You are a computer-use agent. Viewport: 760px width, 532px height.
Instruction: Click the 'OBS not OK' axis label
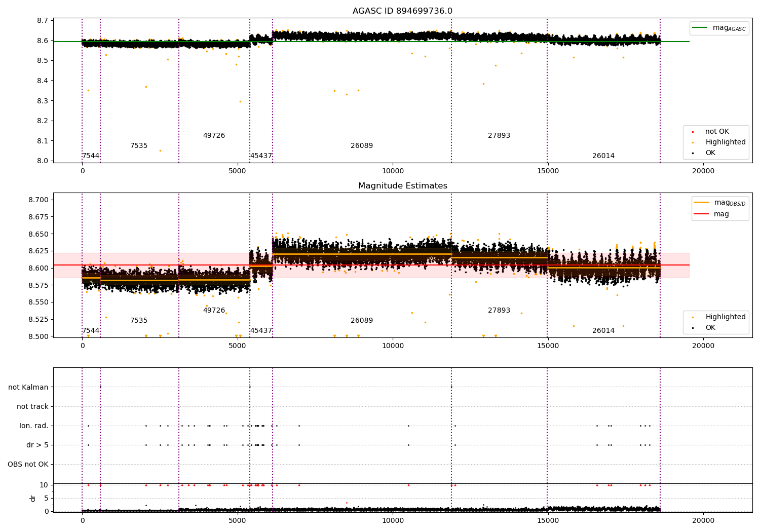click(28, 465)
